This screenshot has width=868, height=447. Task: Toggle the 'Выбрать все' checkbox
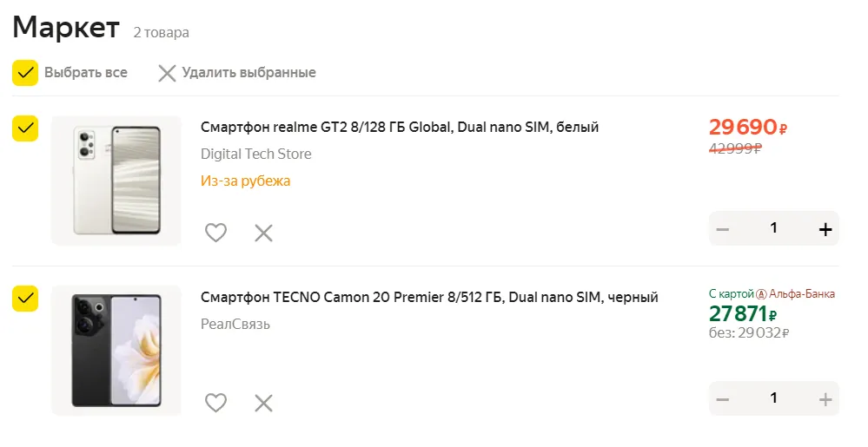point(25,73)
